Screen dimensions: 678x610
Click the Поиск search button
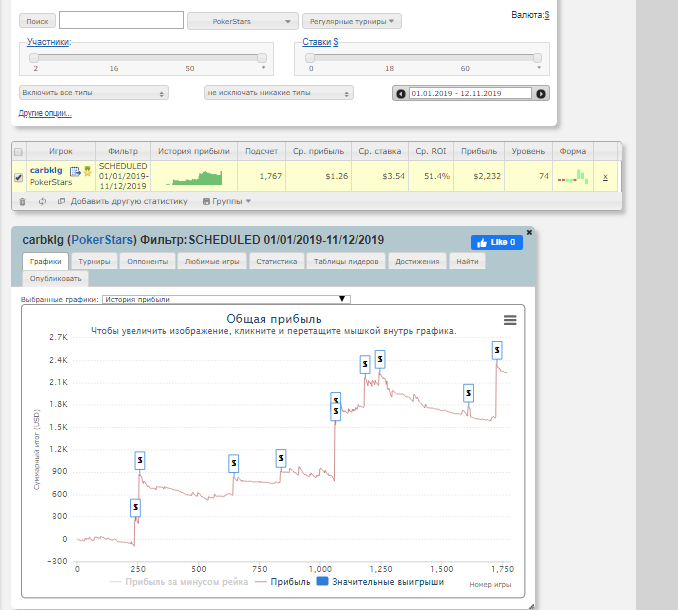click(37, 21)
